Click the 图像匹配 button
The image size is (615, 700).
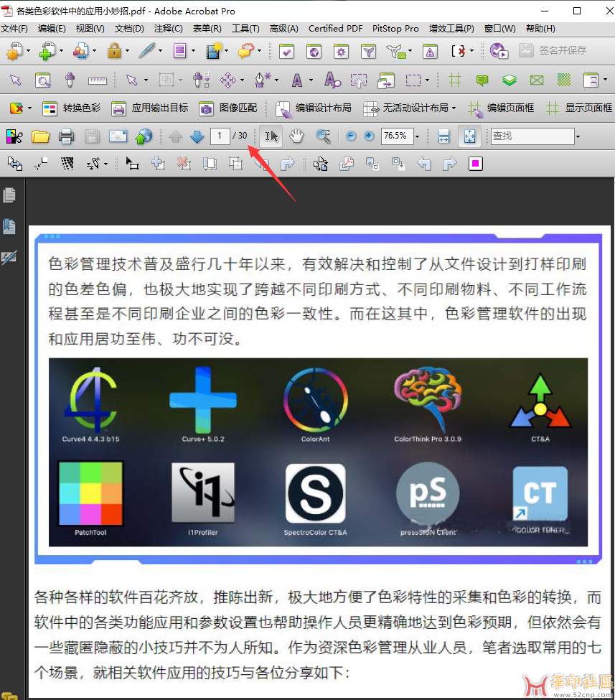pyautogui.click(x=228, y=108)
